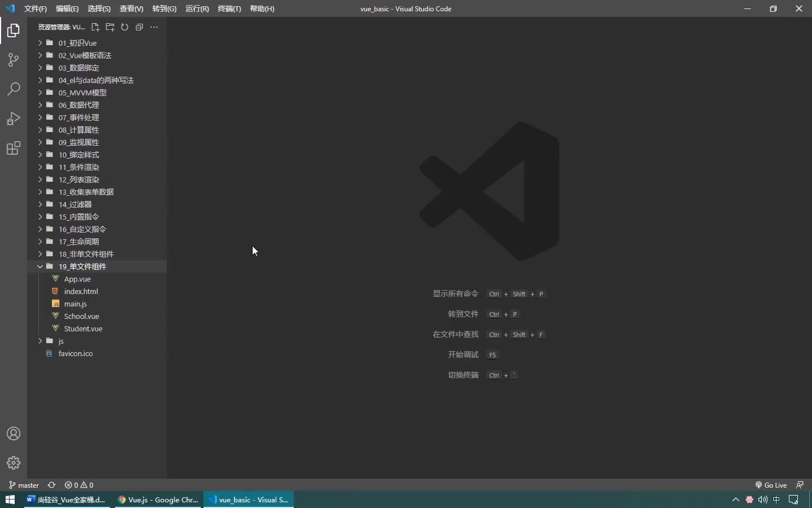Create a new file in explorer

coord(95,27)
